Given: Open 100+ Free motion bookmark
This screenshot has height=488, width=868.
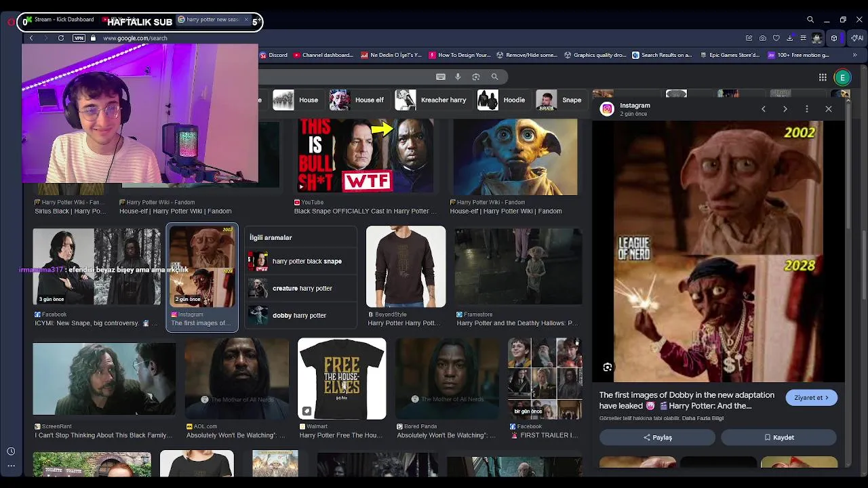Looking at the screenshot, I should click(x=798, y=55).
